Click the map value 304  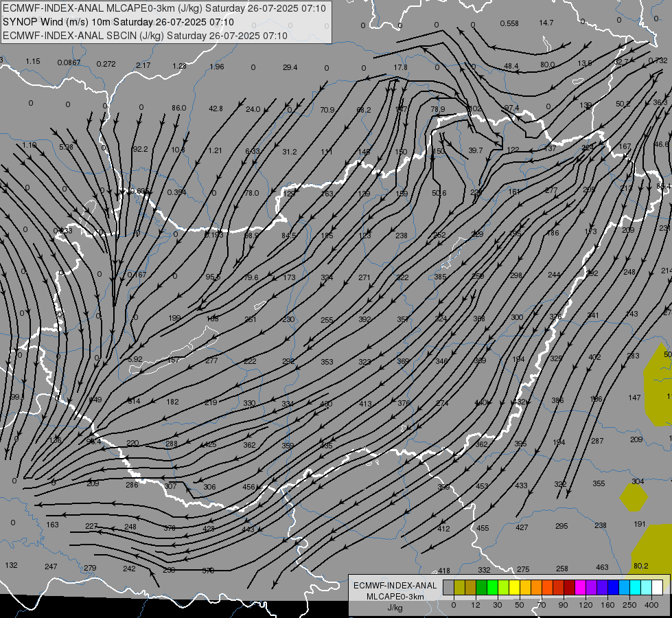pyautogui.click(x=638, y=481)
